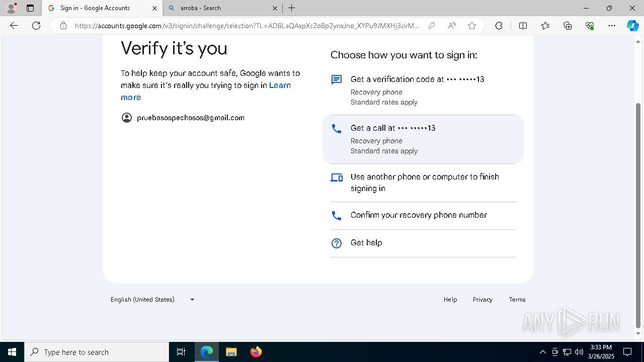Select Confirm your recovery phone number
644x362 pixels.
click(423, 215)
